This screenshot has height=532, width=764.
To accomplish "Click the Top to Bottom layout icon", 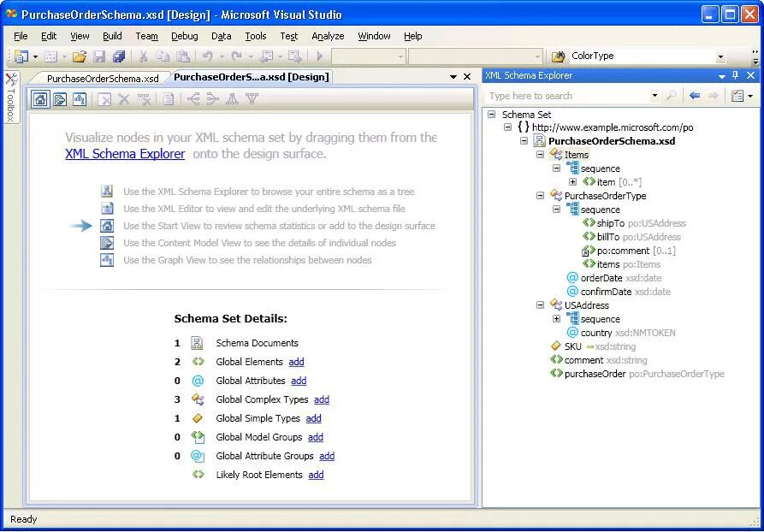I will (x=233, y=99).
